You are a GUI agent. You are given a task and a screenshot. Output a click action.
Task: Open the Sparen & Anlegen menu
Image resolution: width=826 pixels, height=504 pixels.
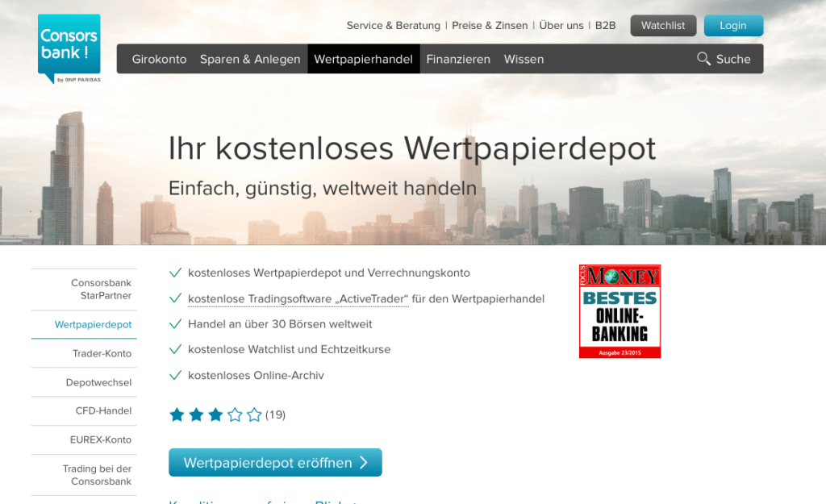tap(250, 59)
